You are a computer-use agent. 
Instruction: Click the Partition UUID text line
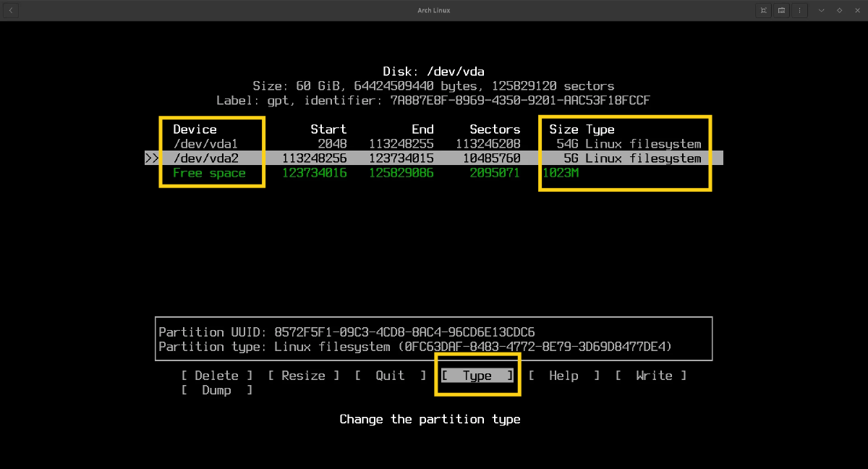point(346,332)
